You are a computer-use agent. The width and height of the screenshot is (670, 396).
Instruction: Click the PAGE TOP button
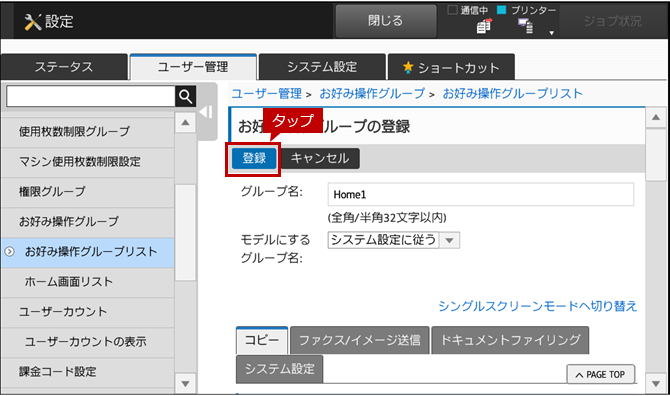601,375
